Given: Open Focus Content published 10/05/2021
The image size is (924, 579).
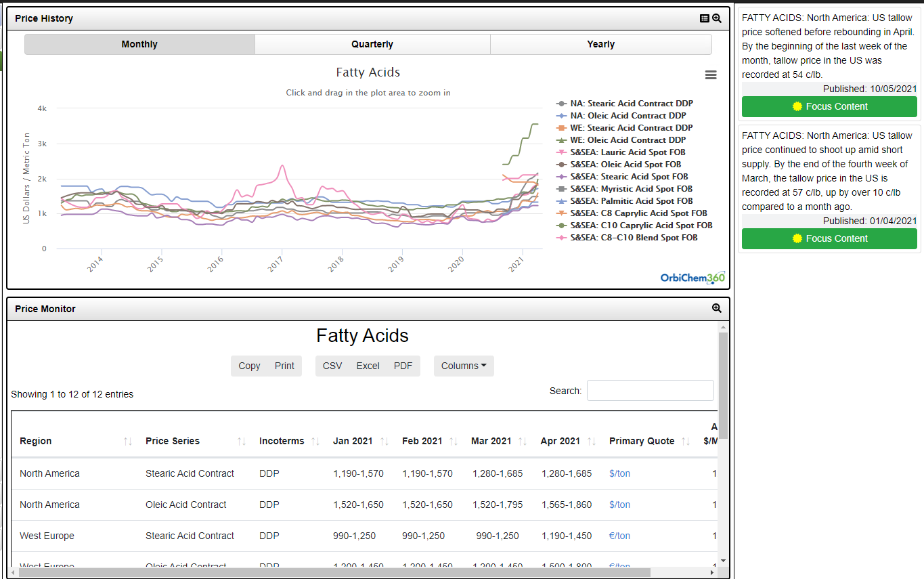Looking at the screenshot, I should 829,106.
